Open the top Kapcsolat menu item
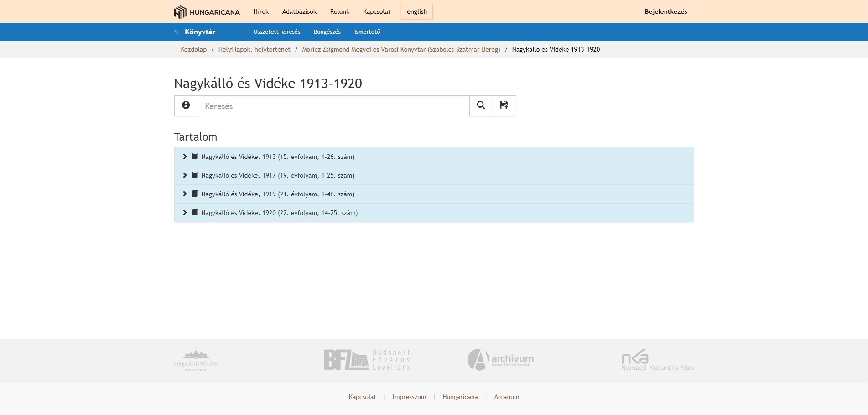868x415 pixels. (377, 12)
